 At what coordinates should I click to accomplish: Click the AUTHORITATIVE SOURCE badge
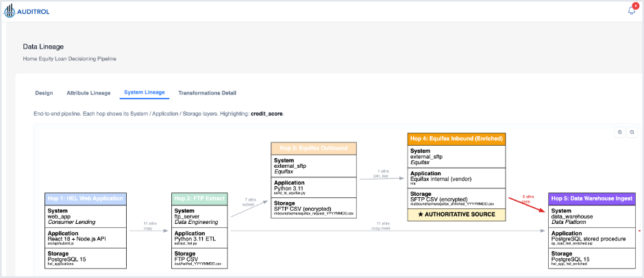coord(456,214)
